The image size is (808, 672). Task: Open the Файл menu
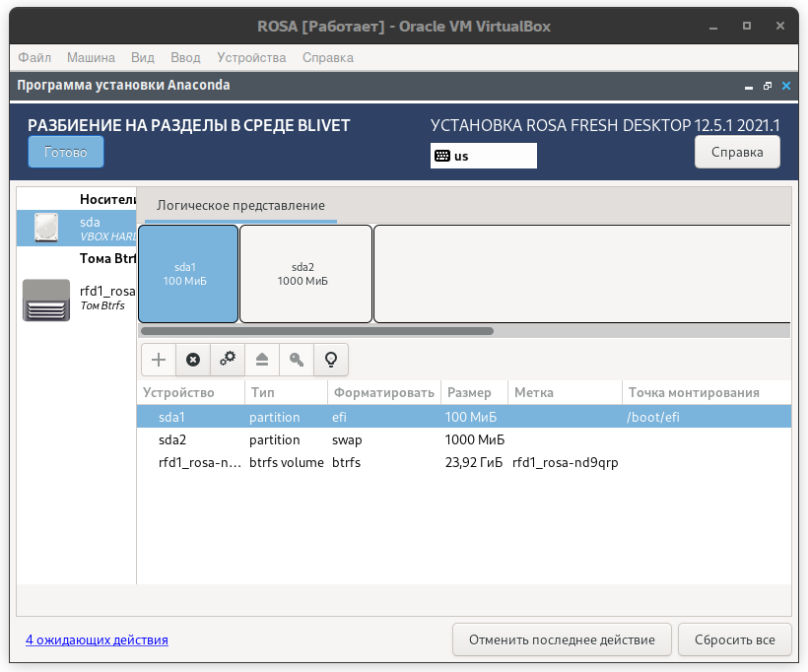point(34,58)
